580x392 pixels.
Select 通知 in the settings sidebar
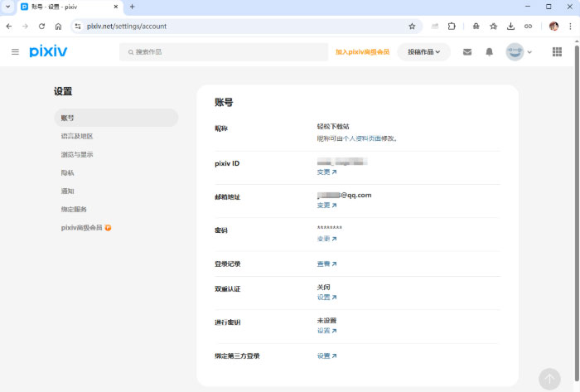coord(67,191)
